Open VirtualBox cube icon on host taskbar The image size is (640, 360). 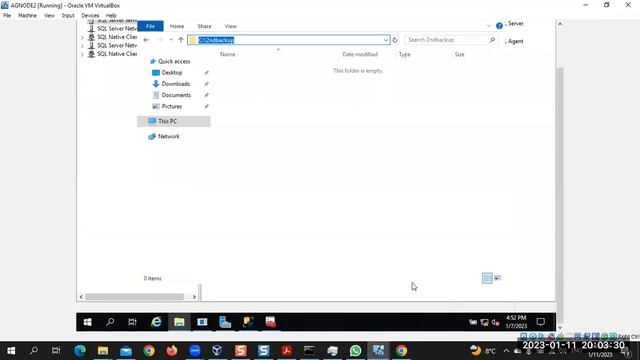pyautogui.click(x=217, y=351)
